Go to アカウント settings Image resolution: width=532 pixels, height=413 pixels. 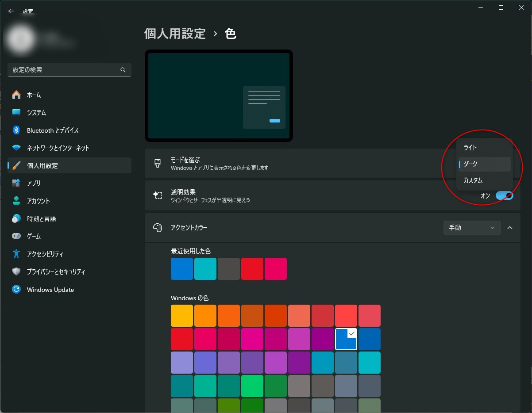69,201
